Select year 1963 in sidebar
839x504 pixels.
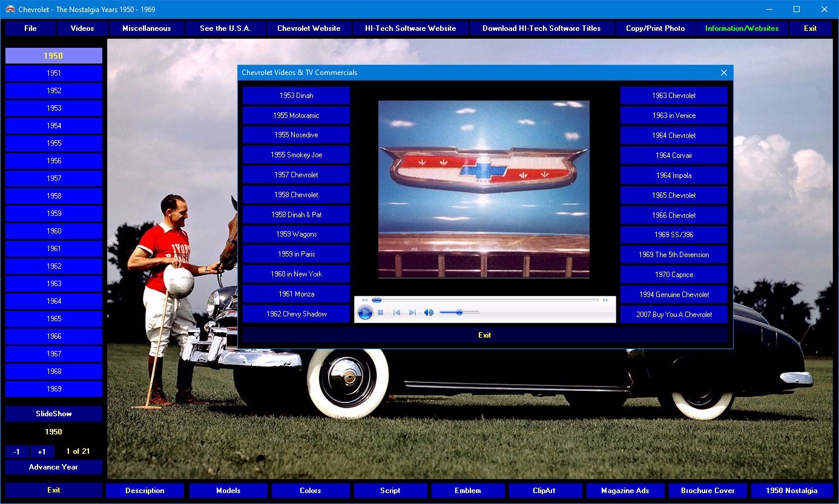[54, 284]
